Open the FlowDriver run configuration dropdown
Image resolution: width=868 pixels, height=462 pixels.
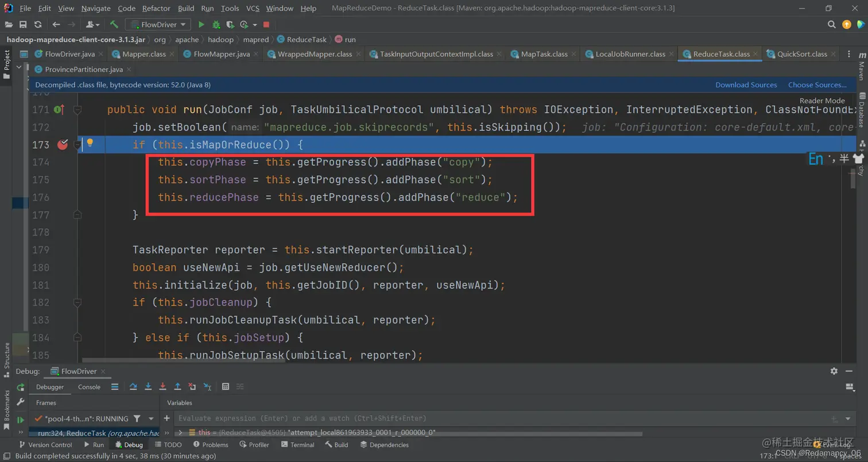[x=158, y=25]
